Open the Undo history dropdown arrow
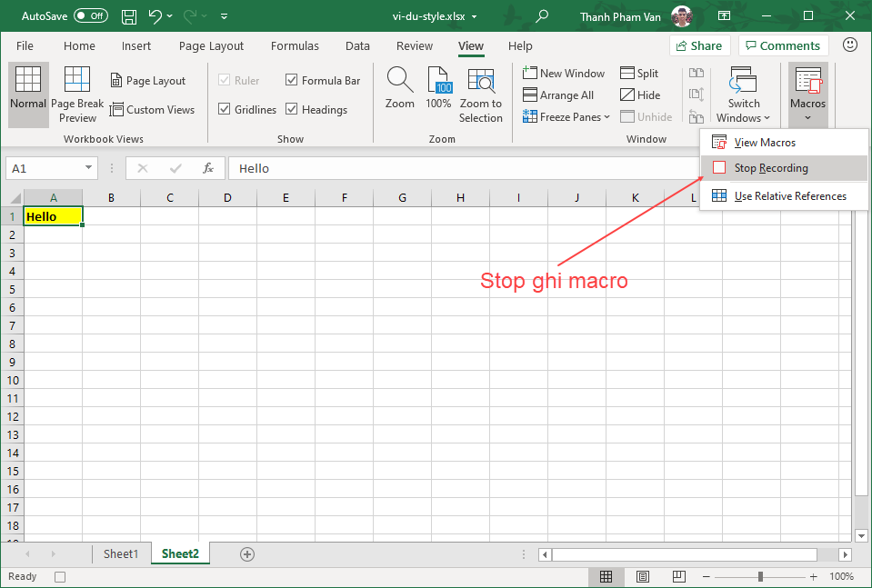Image resolution: width=872 pixels, height=588 pixels. coord(170,16)
